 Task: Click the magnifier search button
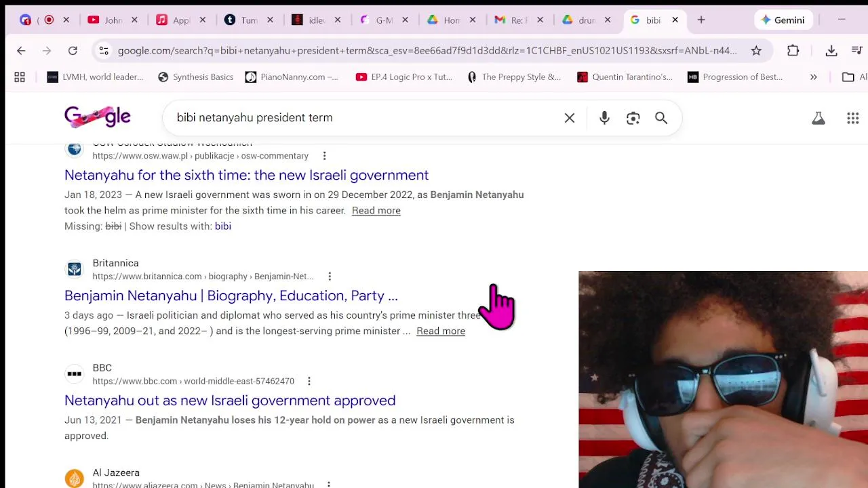[x=661, y=118]
